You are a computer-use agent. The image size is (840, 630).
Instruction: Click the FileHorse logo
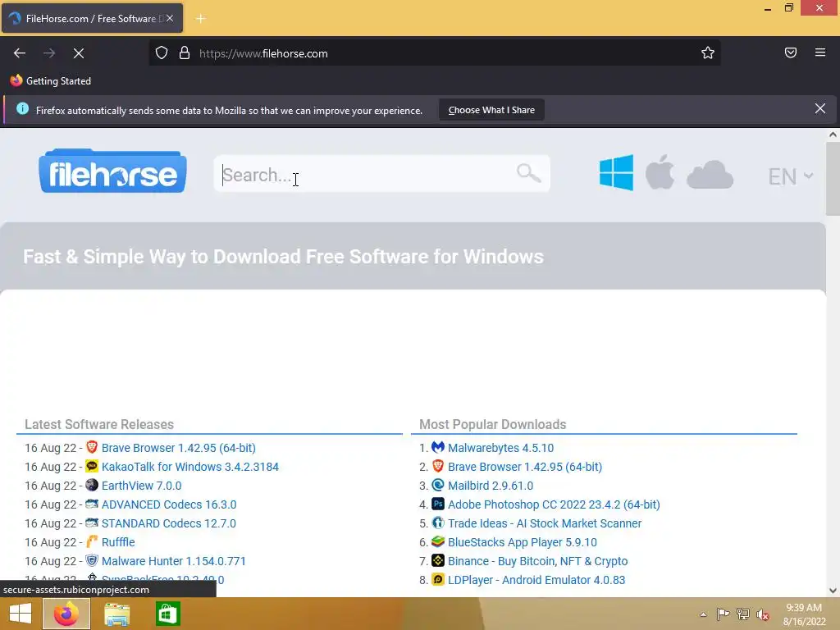click(112, 171)
